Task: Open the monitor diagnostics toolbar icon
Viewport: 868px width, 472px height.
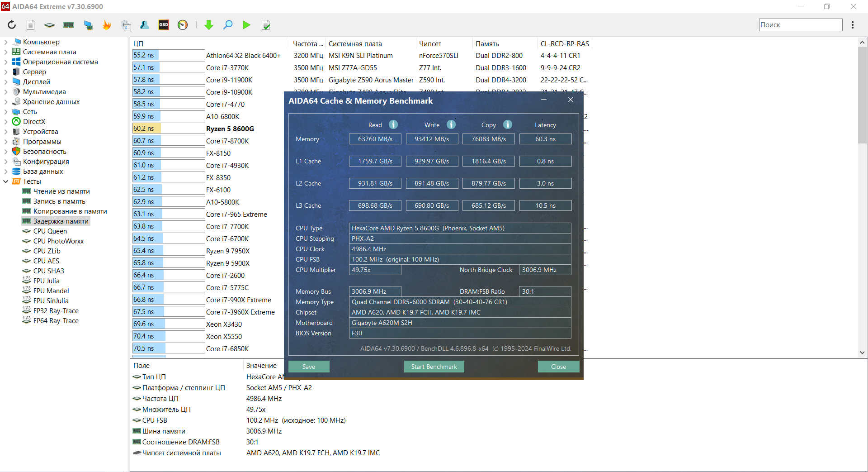Action: point(88,25)
